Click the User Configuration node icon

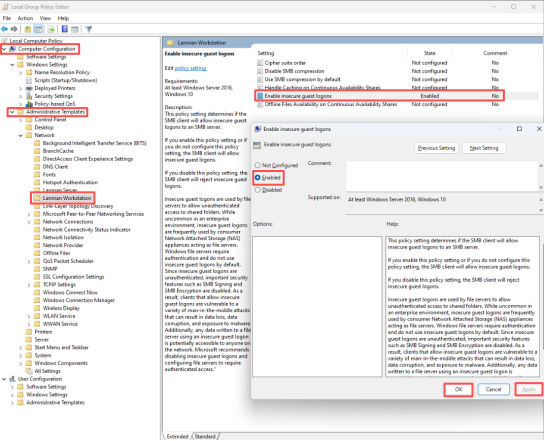(12, 379)
